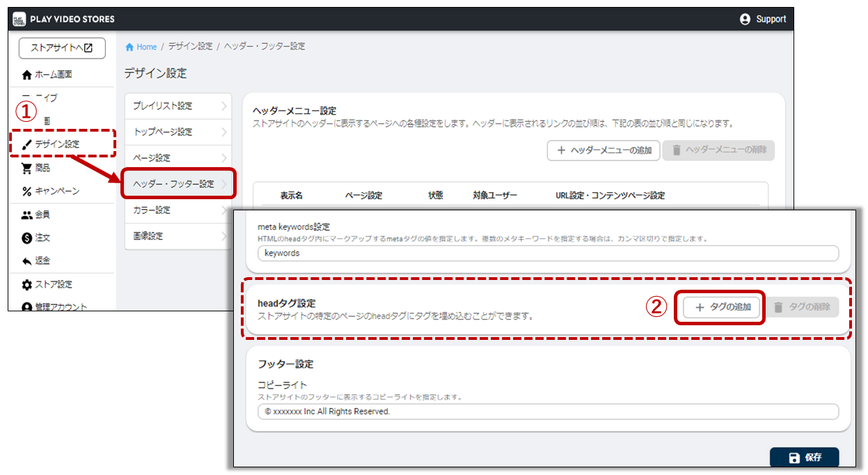
Task: Click the meta keywords input field
Action: (x=547, y=254)
